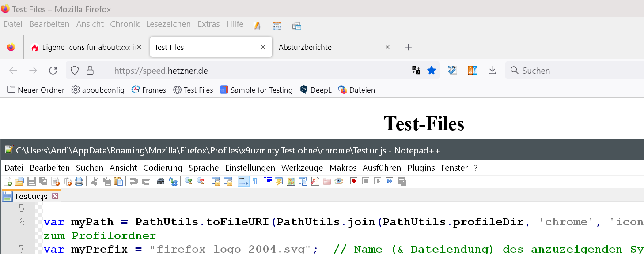The height and width of the screenshot is (254, 644).
Task: Open Find with the binoculars icon
Action: [161, 181]
